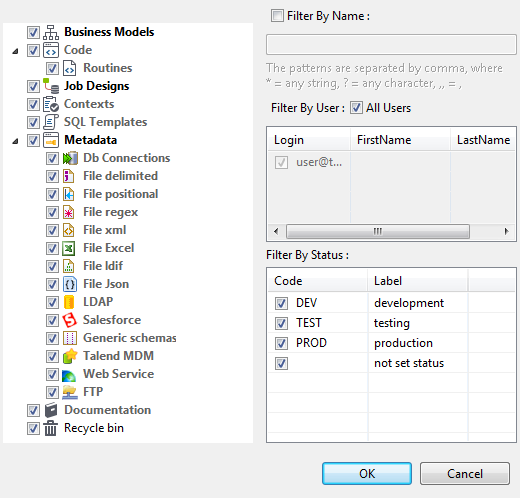Click the Job Designs icon

click(51, 86)
